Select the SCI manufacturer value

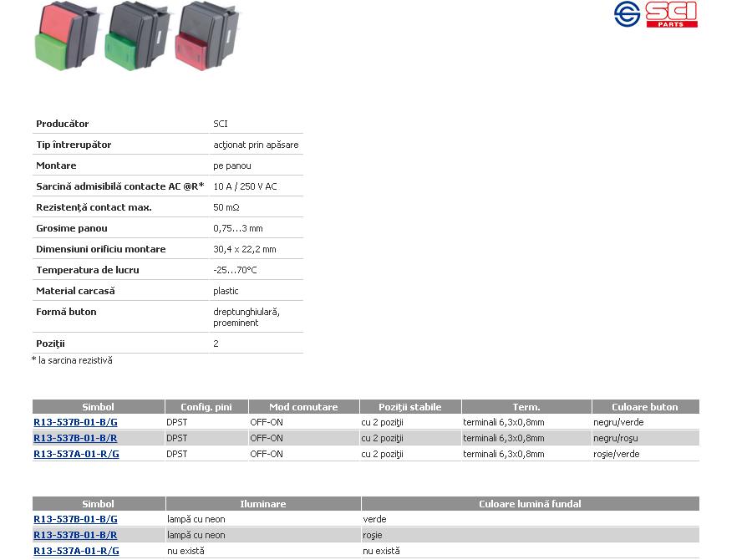(221, 124)
